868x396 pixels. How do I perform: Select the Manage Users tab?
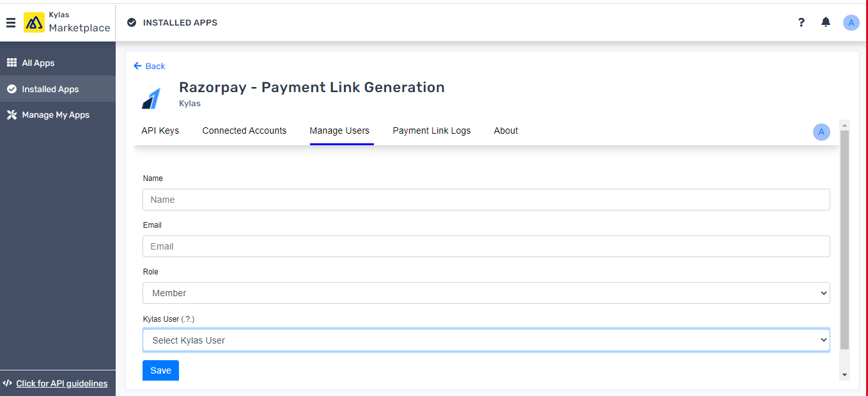point(339,131)
